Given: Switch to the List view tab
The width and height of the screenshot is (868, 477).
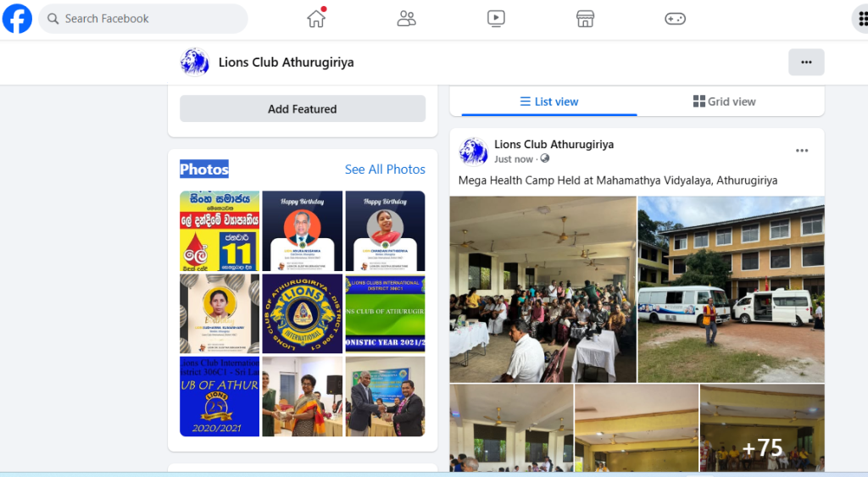Looking at the screenshot, I should click(549, 102).
